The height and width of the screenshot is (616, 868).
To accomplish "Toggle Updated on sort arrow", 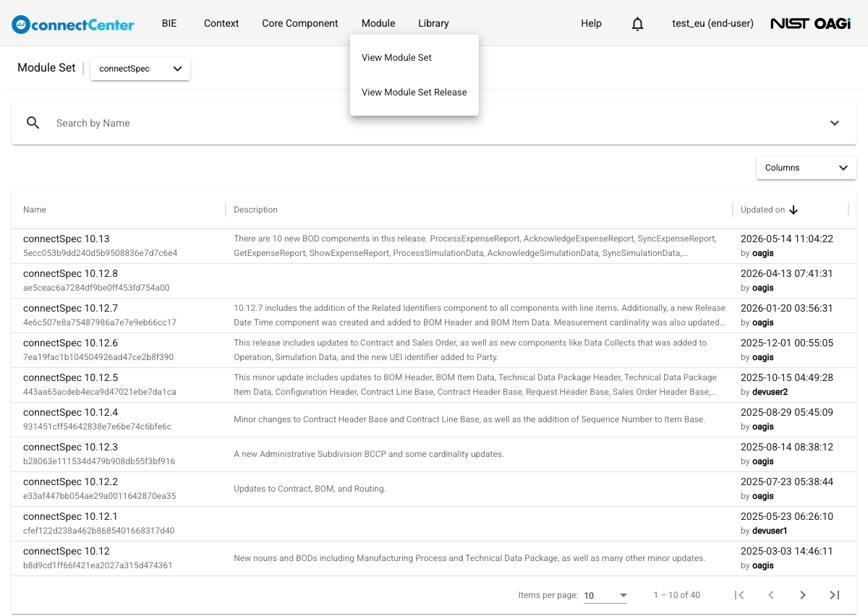I will [793, 210].
